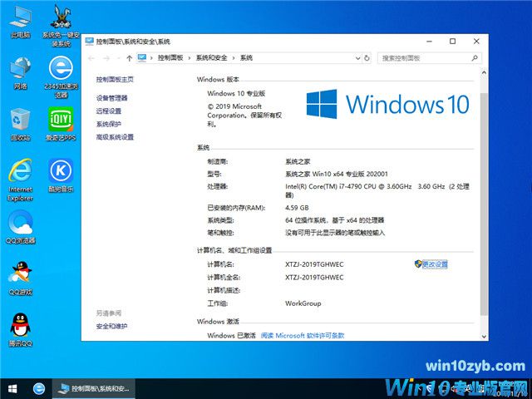Launch the Tencent QQ penguin icon

[x=20, y=330]
